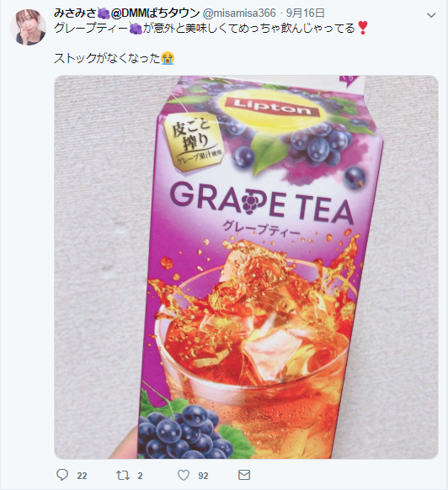
Task: Send via the direct message envelope icon
Action: (x=244, y=475)
